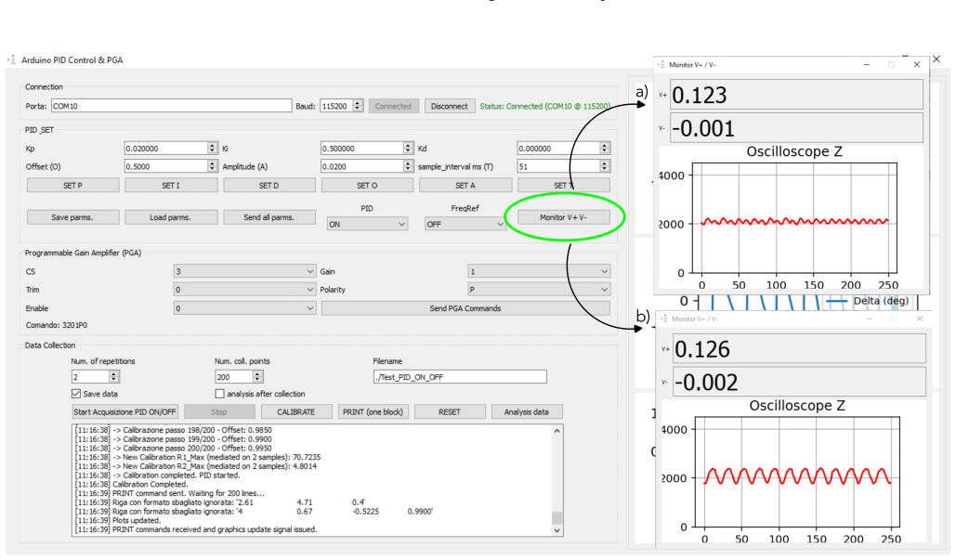Click the Num. coll. points stepper

click(258, 376)
